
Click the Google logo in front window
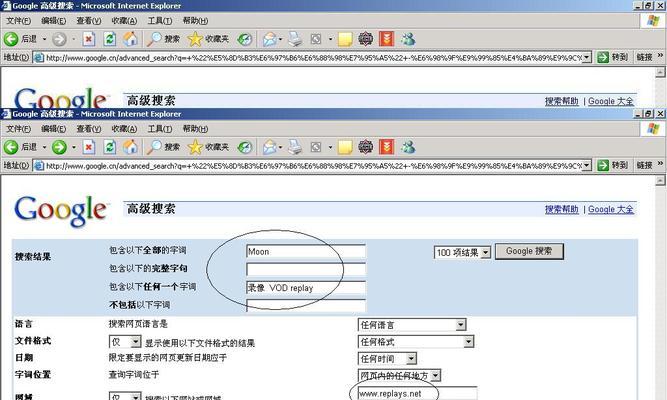pyautogui.click(x=60, y=211)
